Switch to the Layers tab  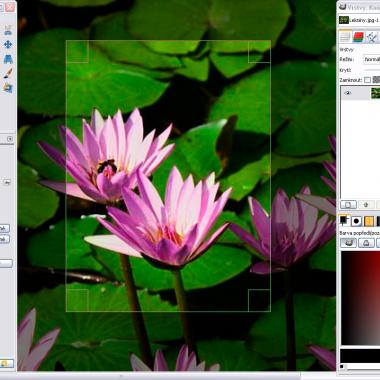tap(345, 37)
